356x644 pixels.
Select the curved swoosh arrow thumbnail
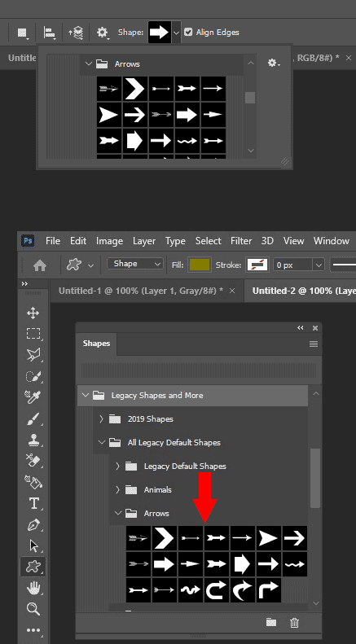coord(242,589)
